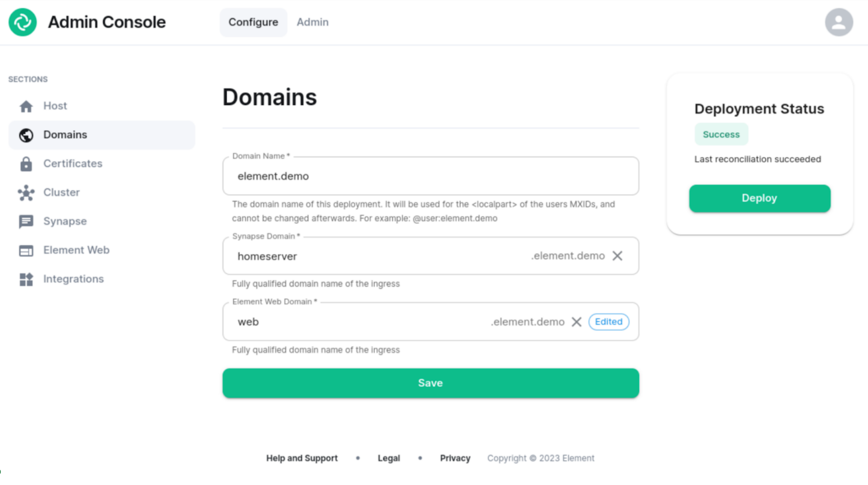Focus the Domain Name input field
Image resolution: width=868 pixels, height=485 pixels.
point(431,176)
